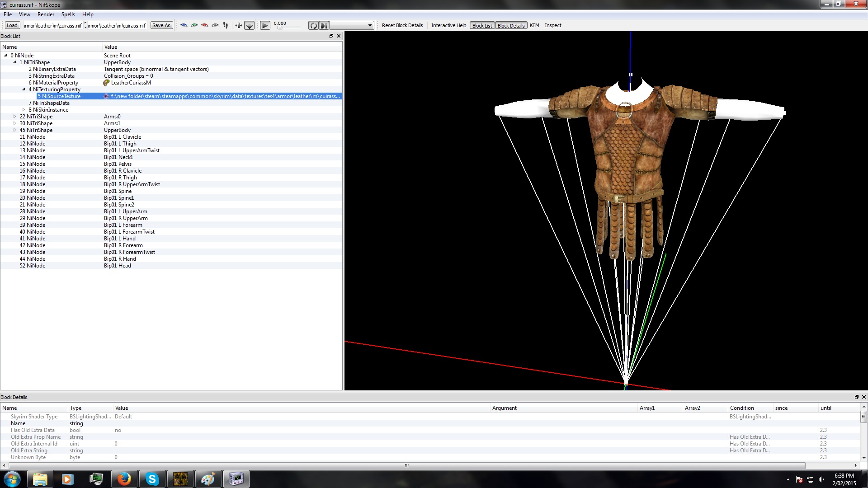Open the radiation-symbol app on the taskbar

tap(180, 479)
